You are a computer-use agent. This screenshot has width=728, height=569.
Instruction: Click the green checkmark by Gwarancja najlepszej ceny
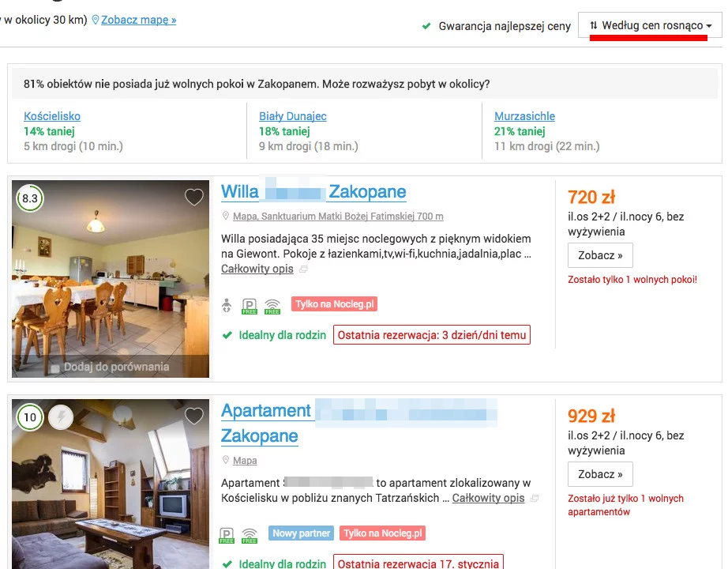[x=426, y=26]
